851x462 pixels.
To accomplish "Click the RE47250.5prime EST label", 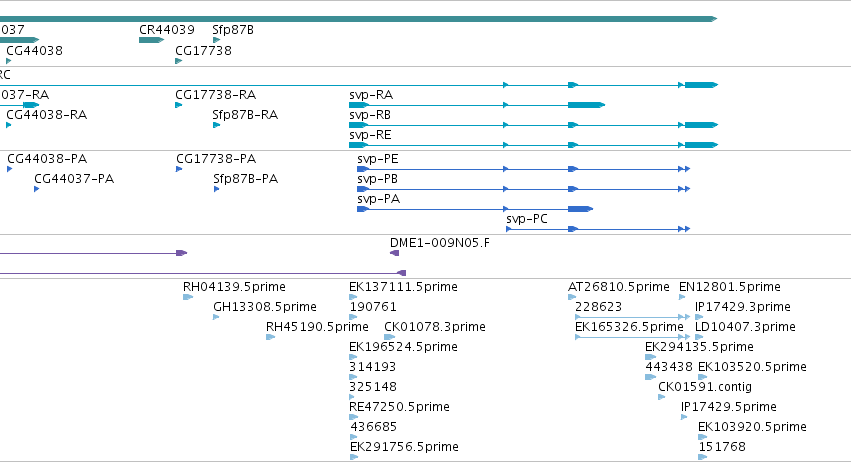I will coord(399,407).
